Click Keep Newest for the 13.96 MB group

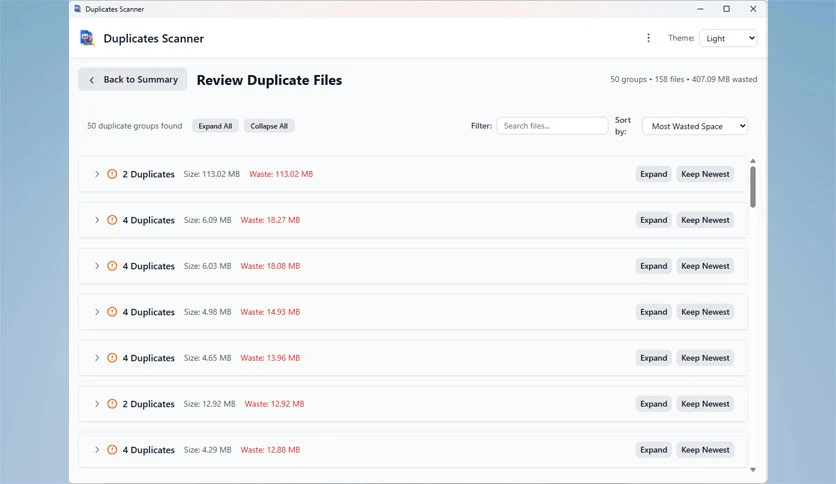pyautogui.click(x=705, y=358)
